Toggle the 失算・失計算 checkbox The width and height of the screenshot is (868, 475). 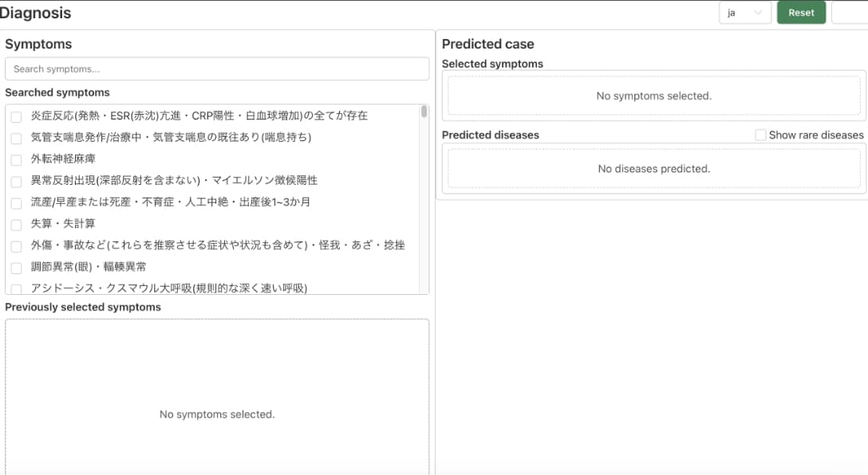coord(16,224)
